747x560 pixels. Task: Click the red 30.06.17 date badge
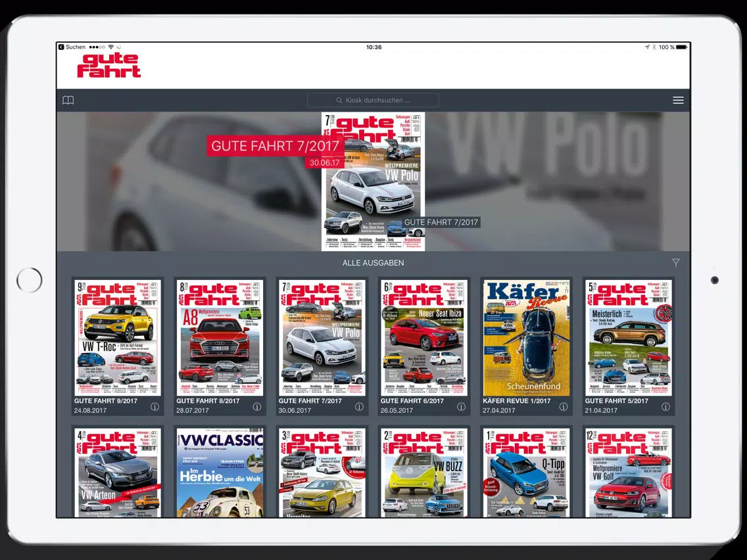pos(324,162)
